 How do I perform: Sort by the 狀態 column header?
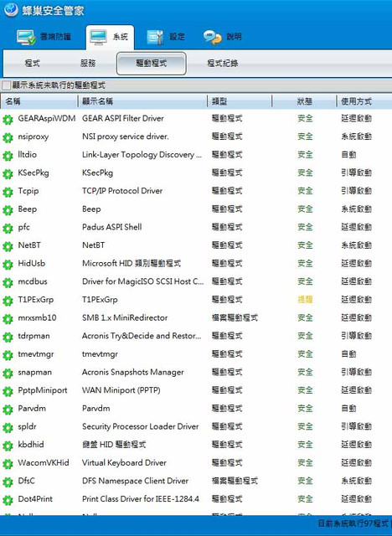pos(304,101)
